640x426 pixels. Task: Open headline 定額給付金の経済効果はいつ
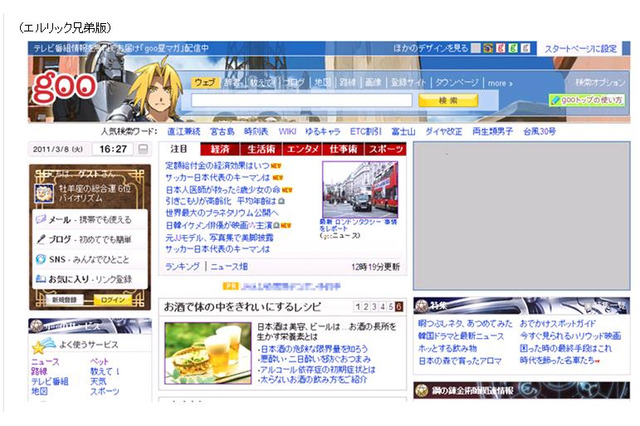217,166
